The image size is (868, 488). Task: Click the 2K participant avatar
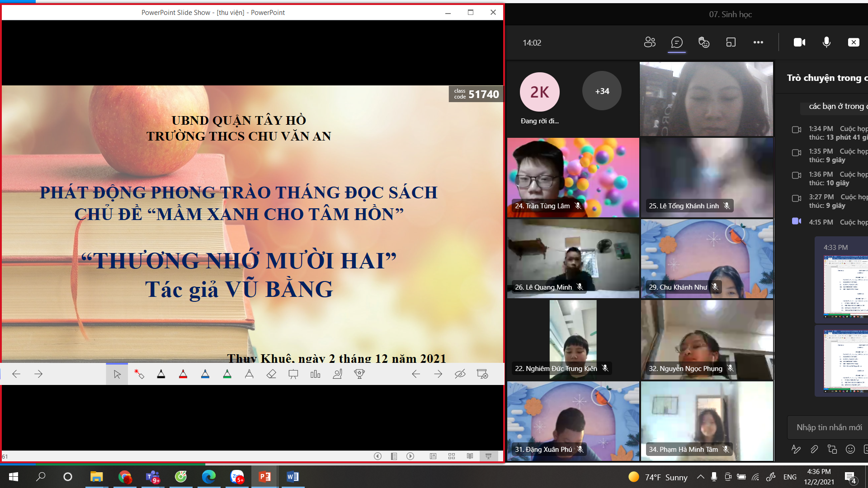point(539,92)
